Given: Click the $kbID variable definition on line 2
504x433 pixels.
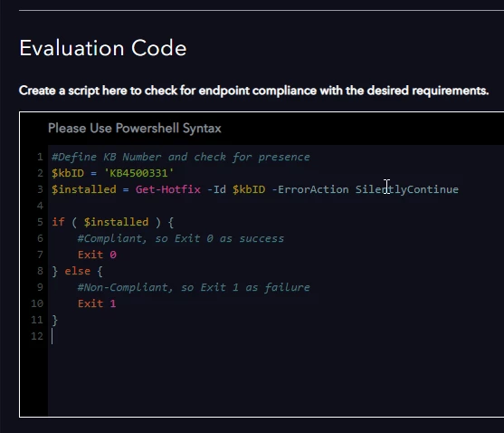Looking at the screenshot, I should [68, 173].
